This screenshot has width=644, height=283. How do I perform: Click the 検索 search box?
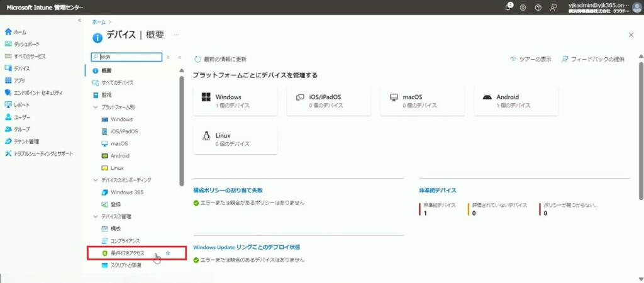pyautogui.click(x=127, y=57)
